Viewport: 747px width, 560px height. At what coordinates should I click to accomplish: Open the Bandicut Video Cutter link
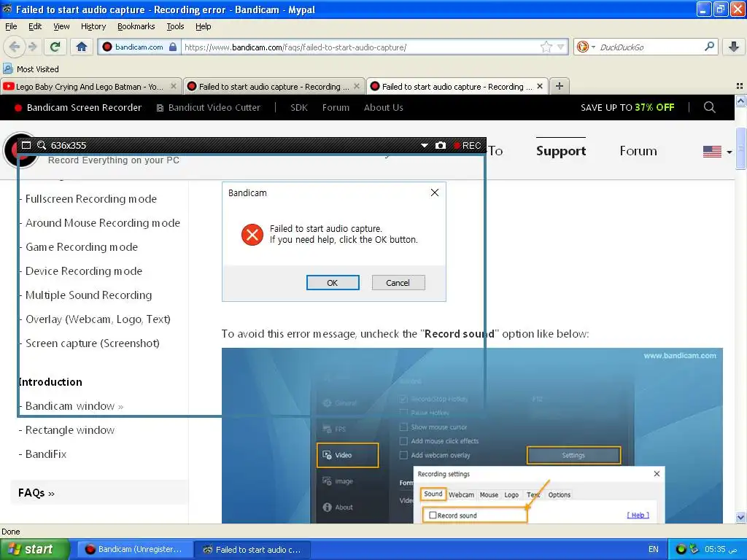point(209,108)
